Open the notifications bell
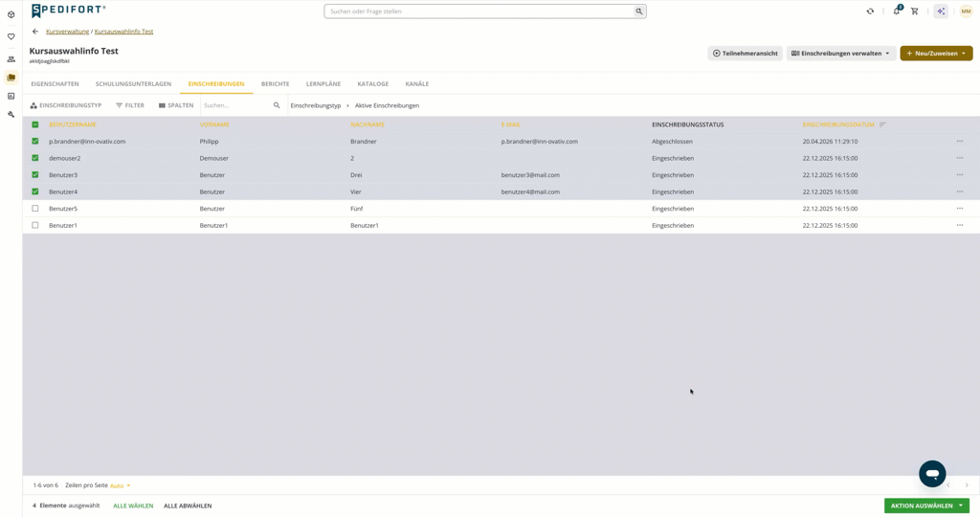Viewport: 980px width, 517px height. pyautogui.click(x=897, y=11)
